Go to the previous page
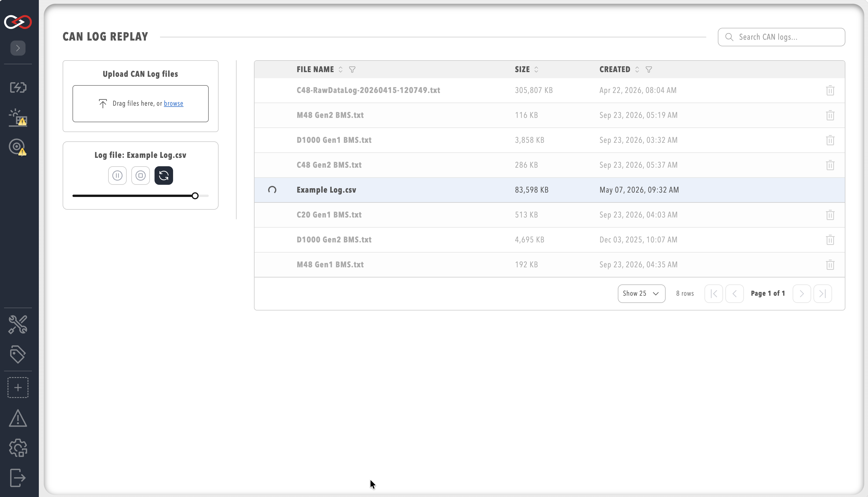 pyautogui.click(x=734, y=294)
